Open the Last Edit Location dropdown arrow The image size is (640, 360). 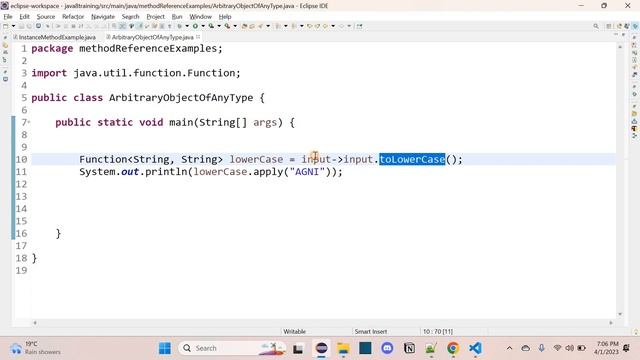coord(333,26)
